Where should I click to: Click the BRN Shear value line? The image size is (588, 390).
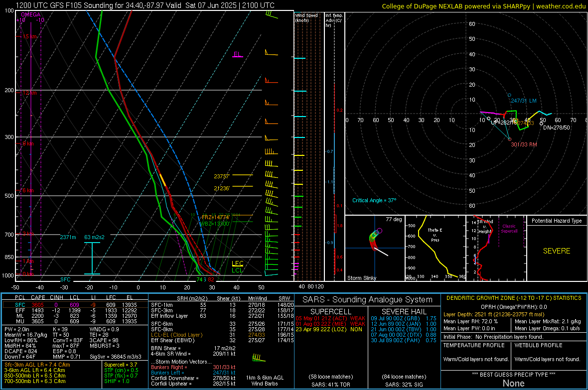(193, 348)
